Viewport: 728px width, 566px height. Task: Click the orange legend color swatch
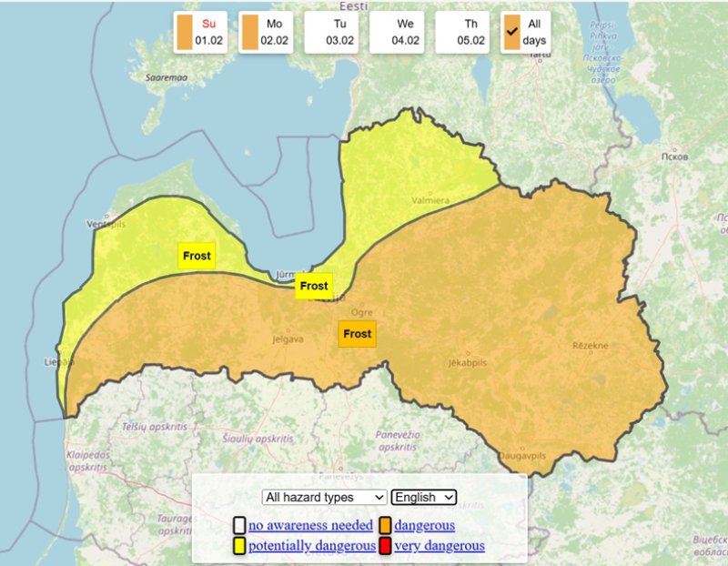pyautogui.click(x=384, y=525)
